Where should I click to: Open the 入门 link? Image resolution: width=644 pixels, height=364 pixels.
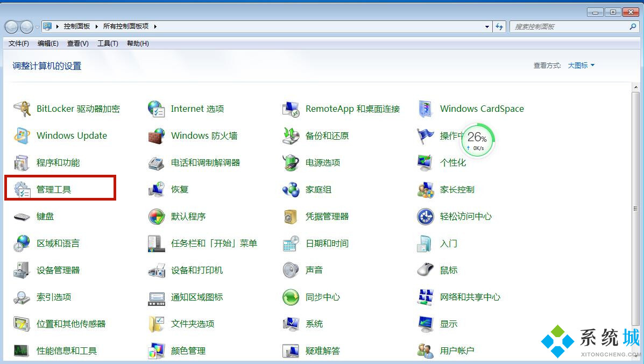[x=449, y=244]
